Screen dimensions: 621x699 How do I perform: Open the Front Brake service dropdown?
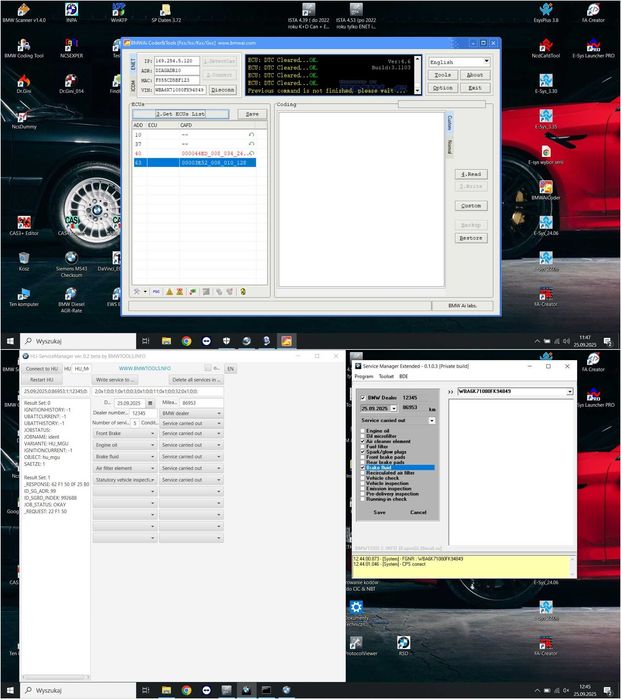tap(124, 433)
